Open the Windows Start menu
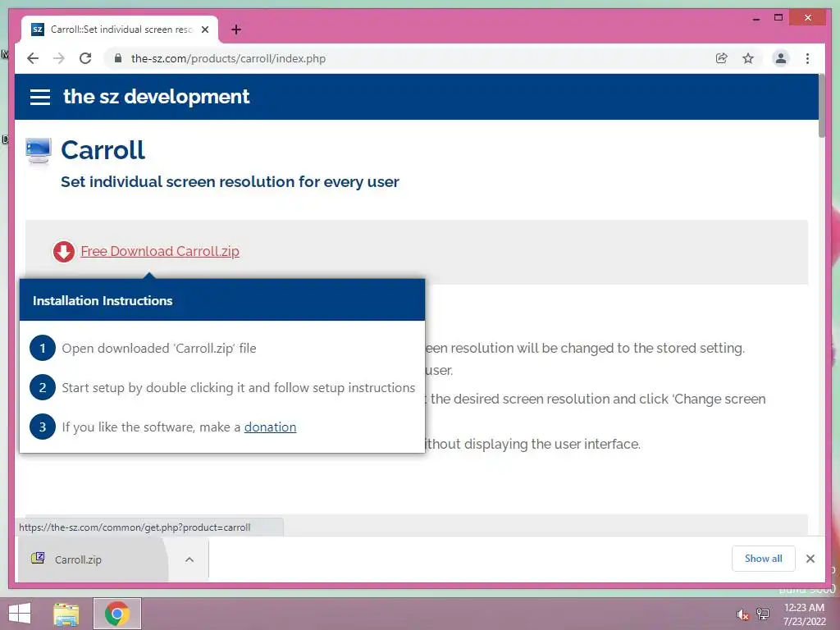 click(20, 614)
